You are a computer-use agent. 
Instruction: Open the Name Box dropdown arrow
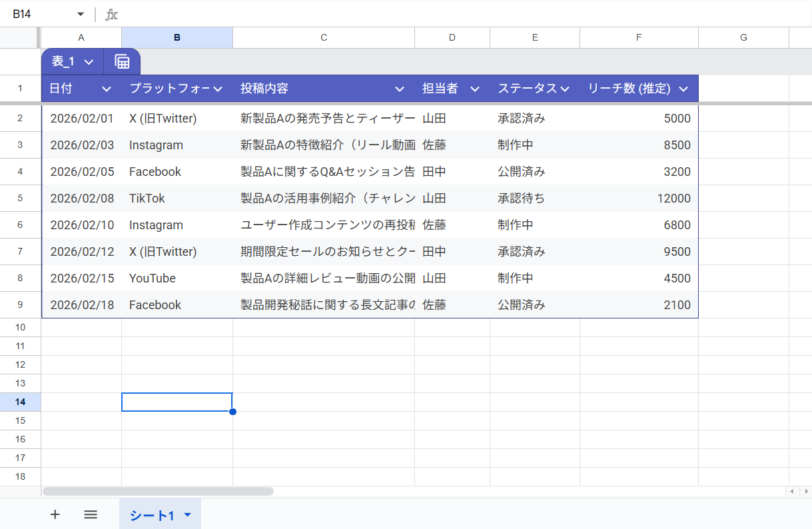coord(81,14)
